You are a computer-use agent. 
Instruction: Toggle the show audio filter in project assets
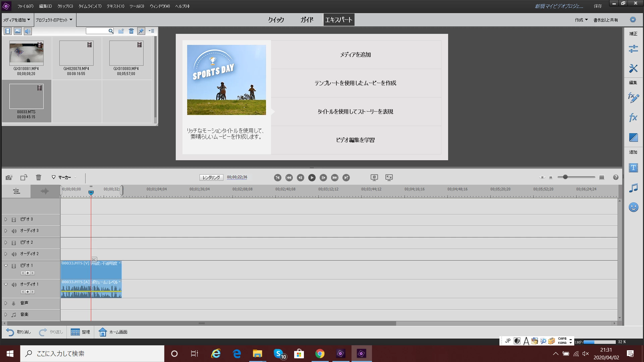(x=28, y=31)
